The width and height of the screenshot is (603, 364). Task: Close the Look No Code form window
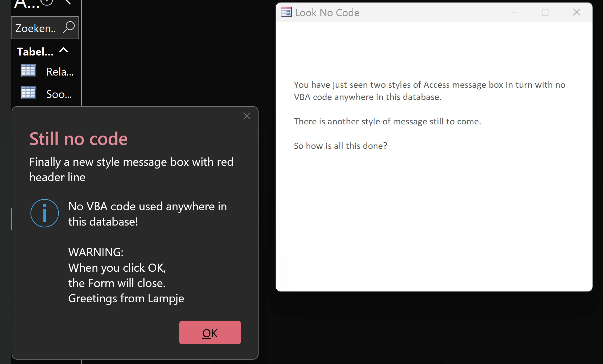pyautogui.click(x=576, y=12)
